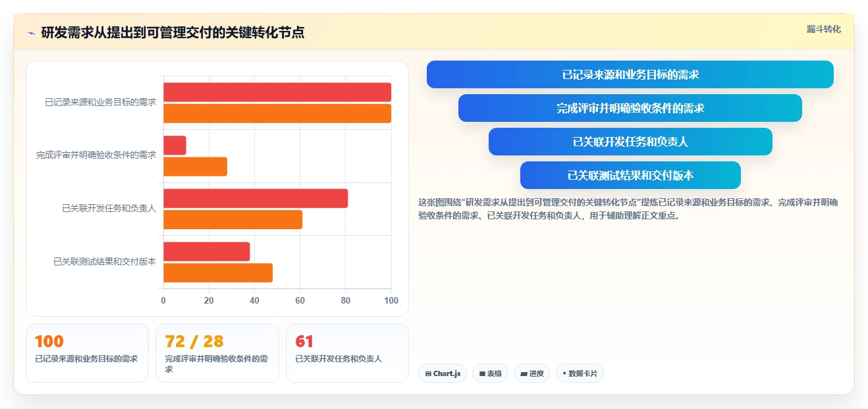
Task: Click the x-axis tick label 40
Action: pos(254,300)
